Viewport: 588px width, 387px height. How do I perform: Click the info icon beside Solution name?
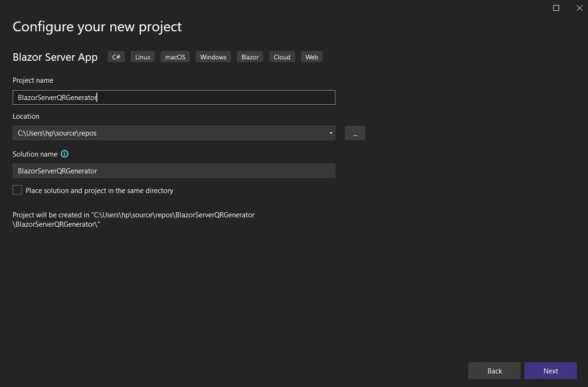coord(65,154)
